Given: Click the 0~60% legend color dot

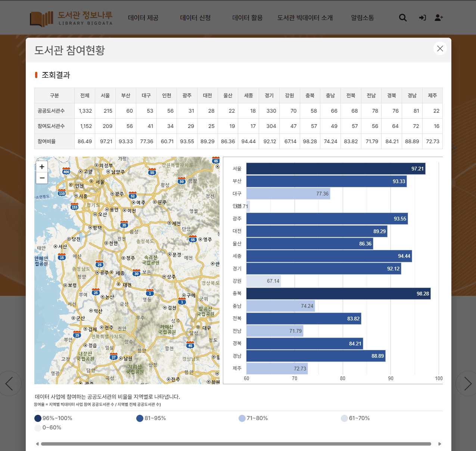Looking at the screenshot, I should [38, 428].
